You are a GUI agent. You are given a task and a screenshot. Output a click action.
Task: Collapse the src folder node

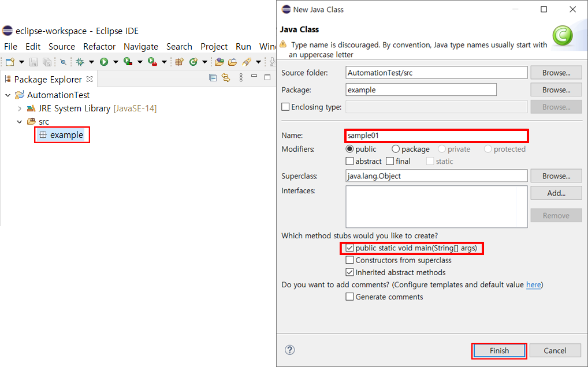20,122
